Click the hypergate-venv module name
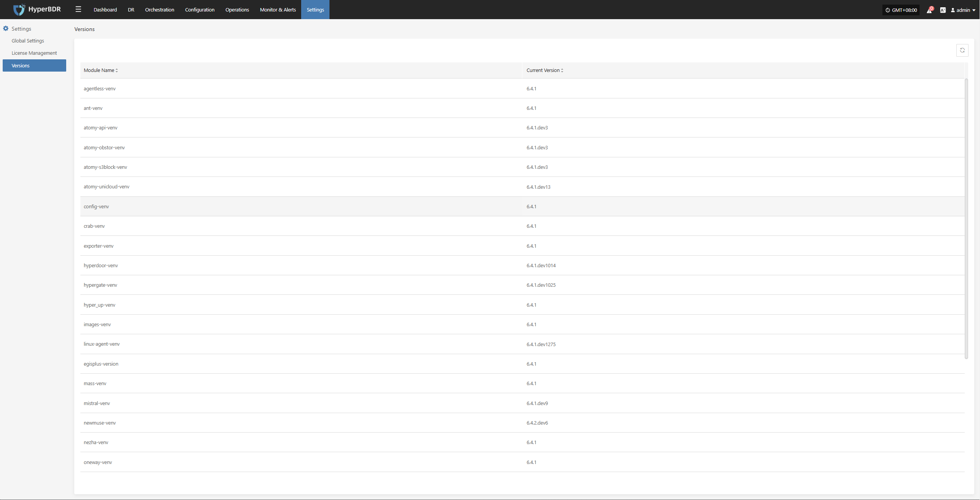 [100, 285]
